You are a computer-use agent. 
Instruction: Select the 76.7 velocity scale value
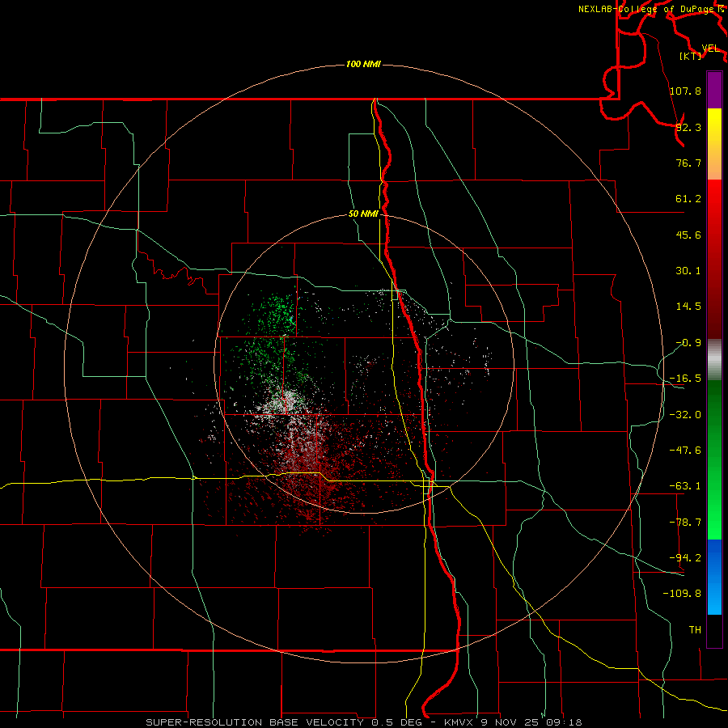point(688,163)
